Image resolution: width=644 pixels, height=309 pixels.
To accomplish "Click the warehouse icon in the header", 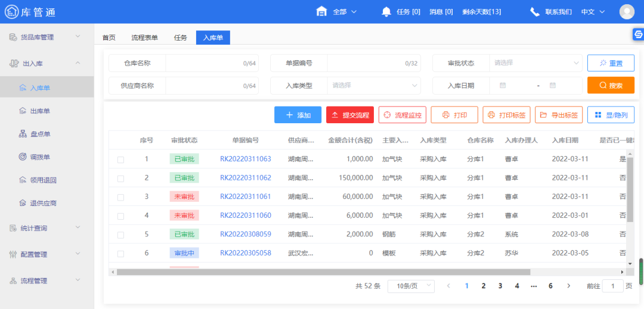I will [x=321, y=11].
